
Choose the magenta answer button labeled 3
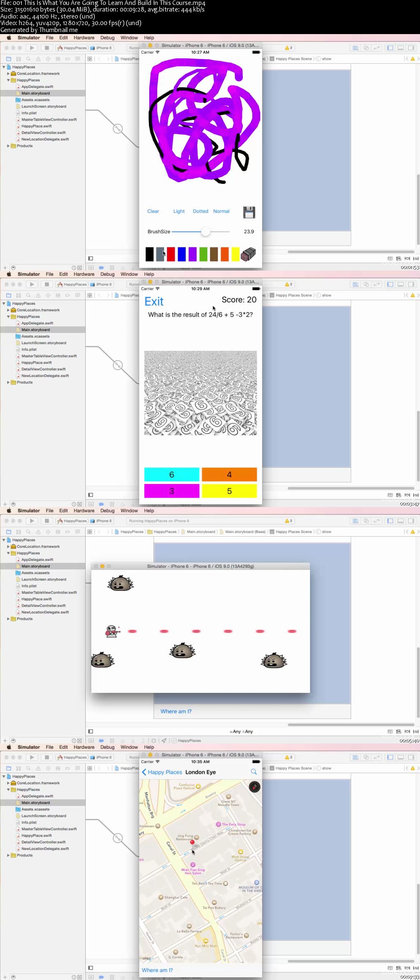click(x=172, y=491)
